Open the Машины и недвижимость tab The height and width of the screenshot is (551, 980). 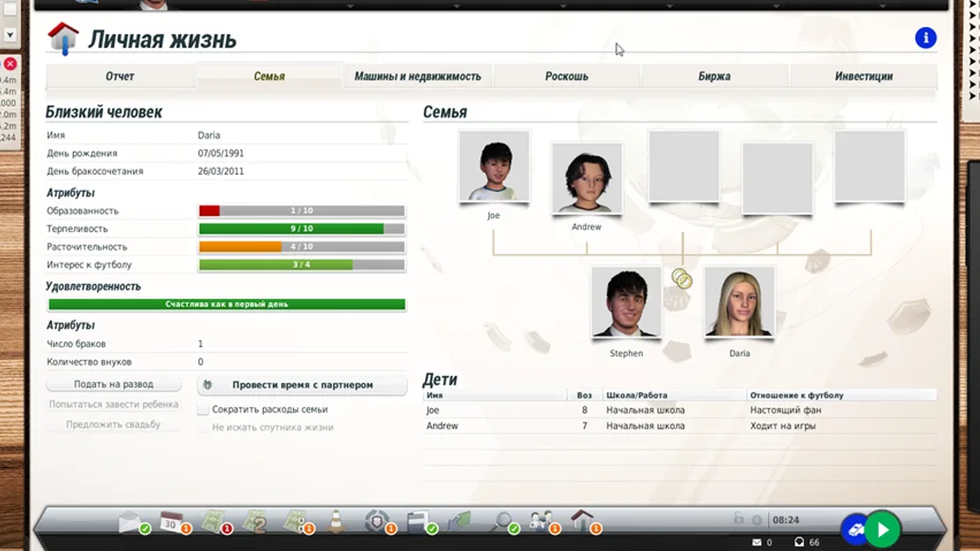[x=417, y=76]
